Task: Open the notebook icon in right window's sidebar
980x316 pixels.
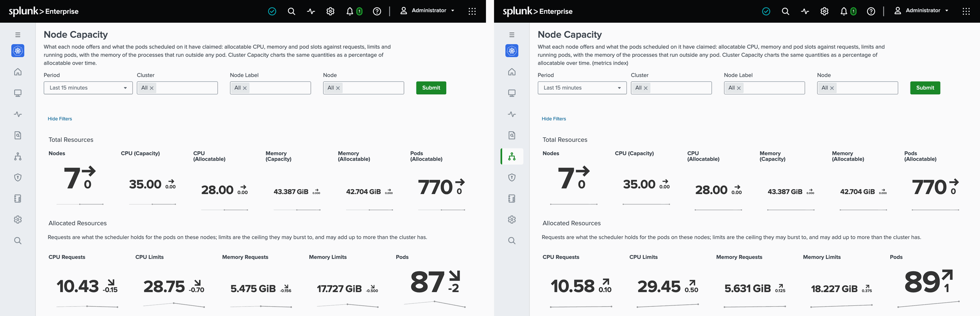Action: pyautogui.click(x=512, y=198)
